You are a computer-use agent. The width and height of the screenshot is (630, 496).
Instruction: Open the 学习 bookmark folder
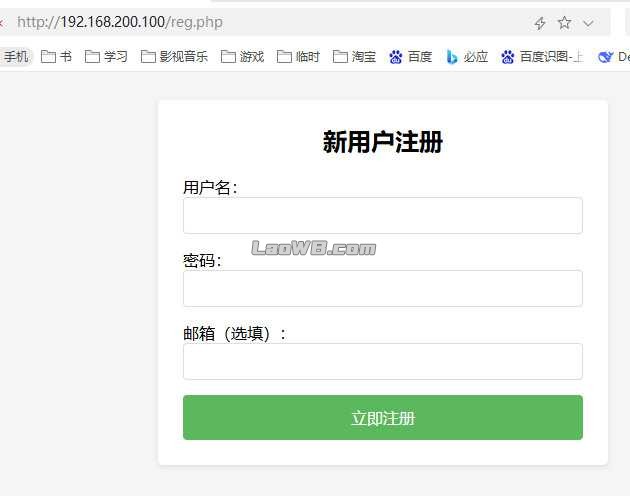pyautogui.click(x=107, y=57)
